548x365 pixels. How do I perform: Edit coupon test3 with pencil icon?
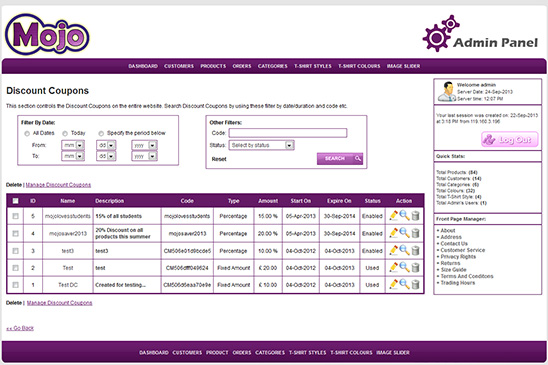pyautogui.click(x=394, y=250)
